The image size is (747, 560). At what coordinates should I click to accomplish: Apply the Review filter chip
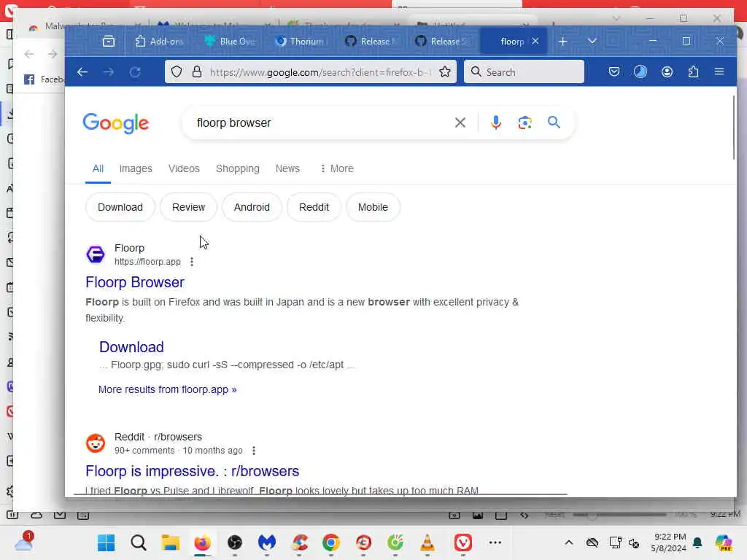coord(188,207)
